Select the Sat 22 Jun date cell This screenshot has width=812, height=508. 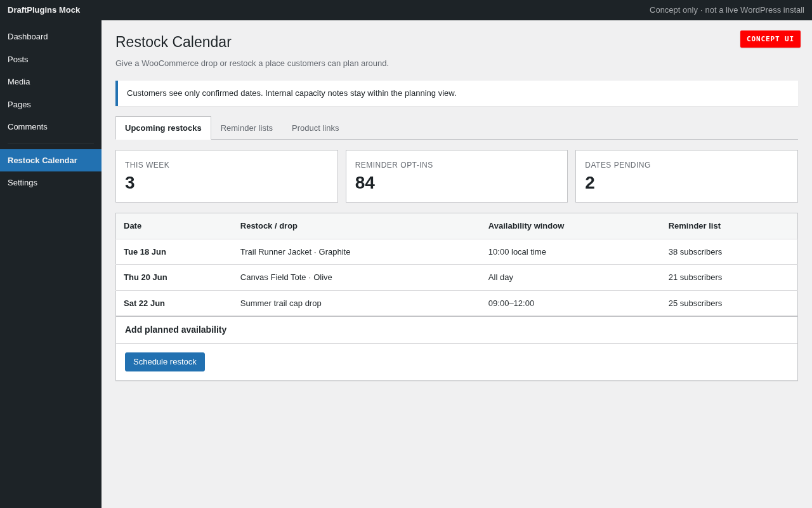click(x=174, y=304)
